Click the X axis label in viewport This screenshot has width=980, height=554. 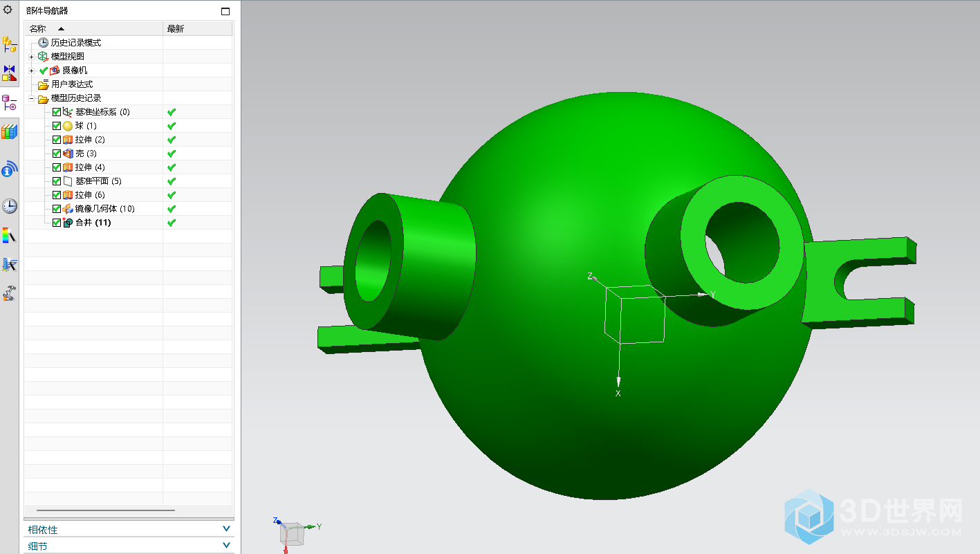(618, 393)
